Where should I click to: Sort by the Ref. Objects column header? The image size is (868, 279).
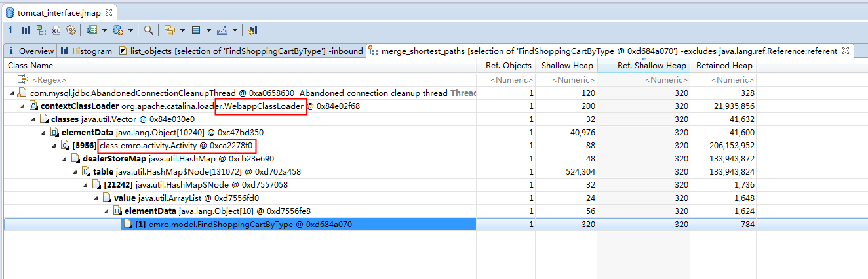pos(506,66)
